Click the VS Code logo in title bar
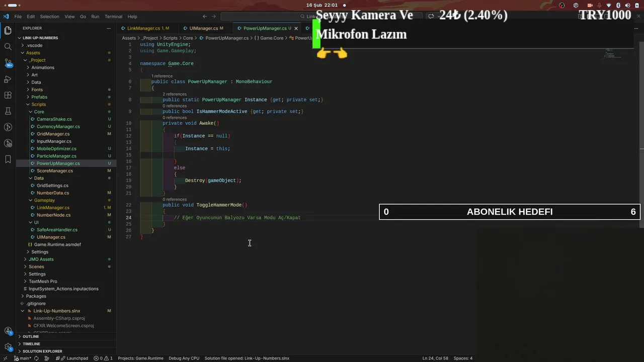 [6, 17]
